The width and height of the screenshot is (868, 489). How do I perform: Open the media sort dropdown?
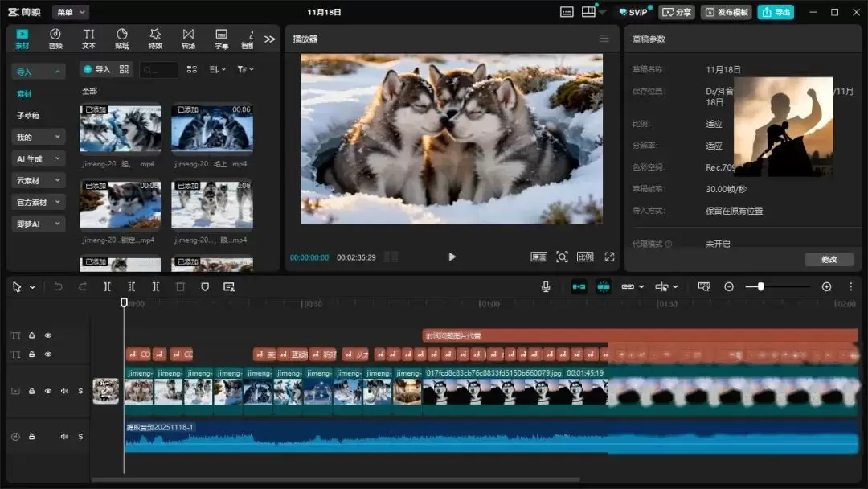tap(218, 69)
